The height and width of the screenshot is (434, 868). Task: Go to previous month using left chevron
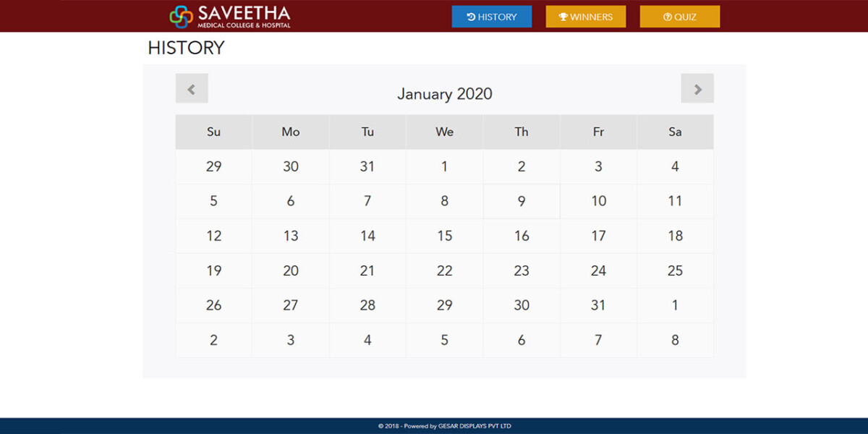(192, 88)
